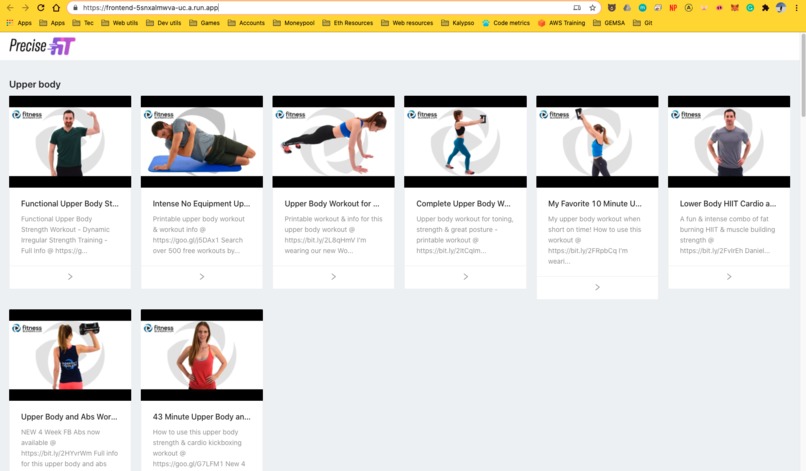806x471 pixels.
Task: Open the Upper Body and Abs thumbnail
Action: point(70,355)
